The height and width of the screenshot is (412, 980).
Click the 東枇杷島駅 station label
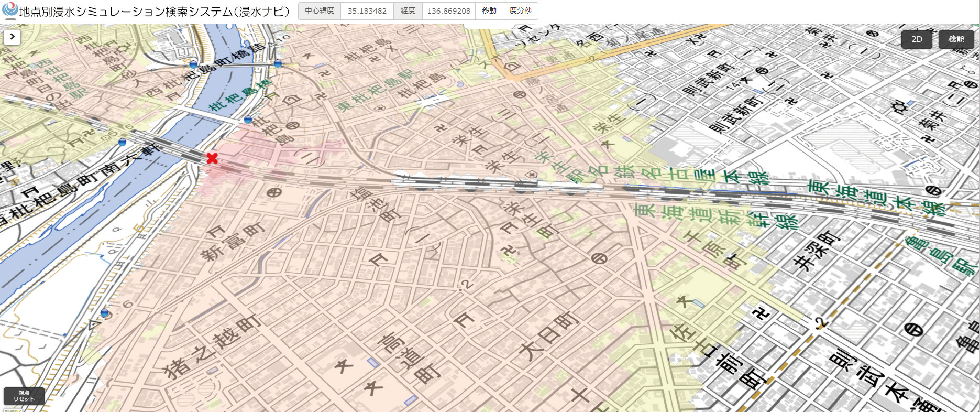pos(375,90)
